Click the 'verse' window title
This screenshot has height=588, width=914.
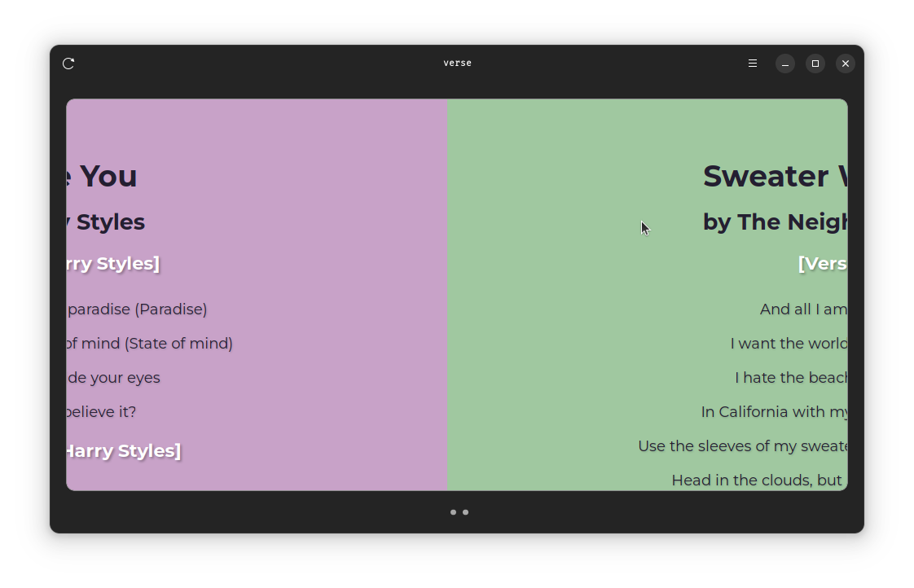click(458, 63)
